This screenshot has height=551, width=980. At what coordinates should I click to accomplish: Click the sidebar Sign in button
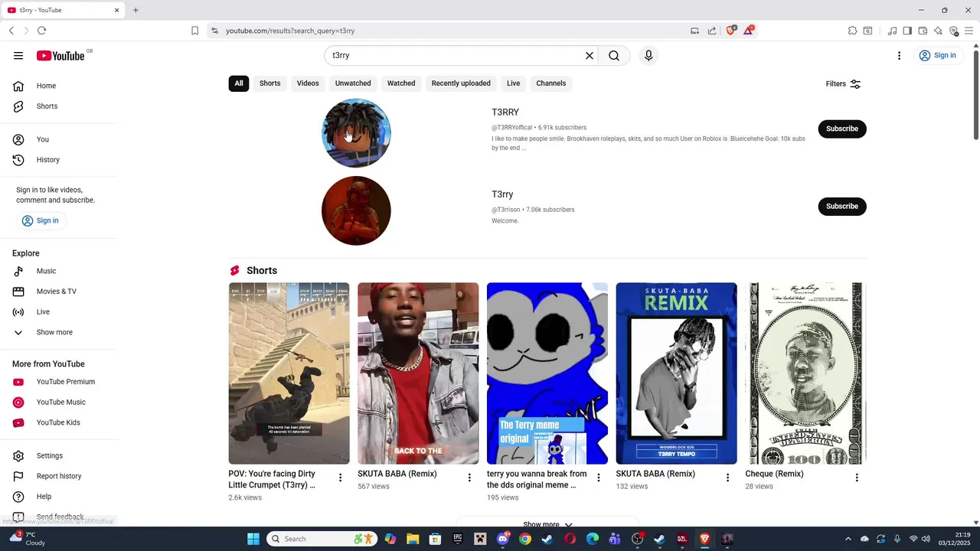pyautogui.click(x=41, y=220)
